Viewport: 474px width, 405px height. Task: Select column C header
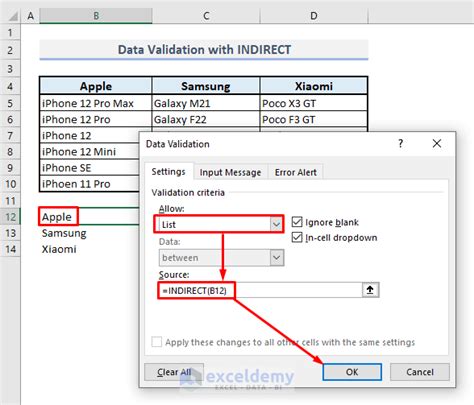coord(206,16)
